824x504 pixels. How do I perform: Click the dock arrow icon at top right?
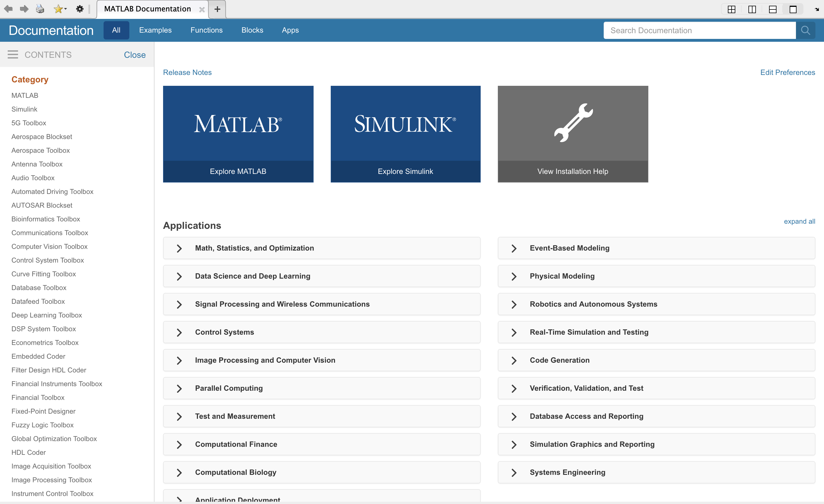click(817, 9)
